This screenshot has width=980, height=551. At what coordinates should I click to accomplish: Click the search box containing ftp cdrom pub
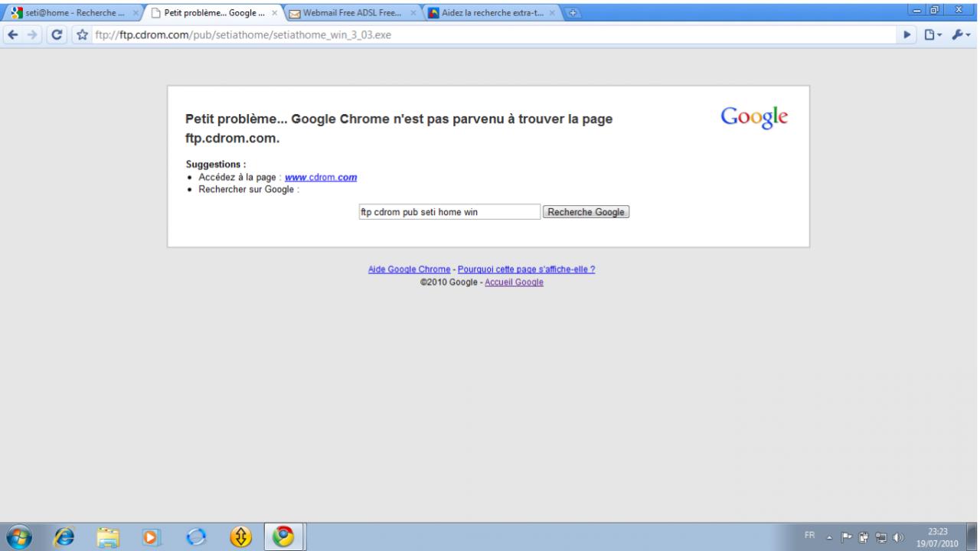tap(449, 212)
